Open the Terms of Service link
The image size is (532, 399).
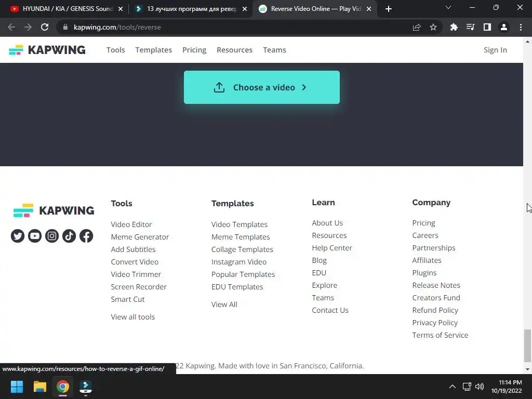(x=440, y=335)
